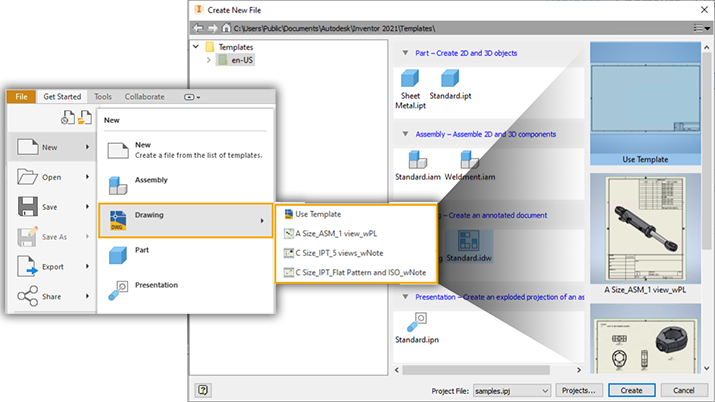
Task: Select Use Template text in Drawing submenu
Action: pyautogui.click(x=318, y=214)
